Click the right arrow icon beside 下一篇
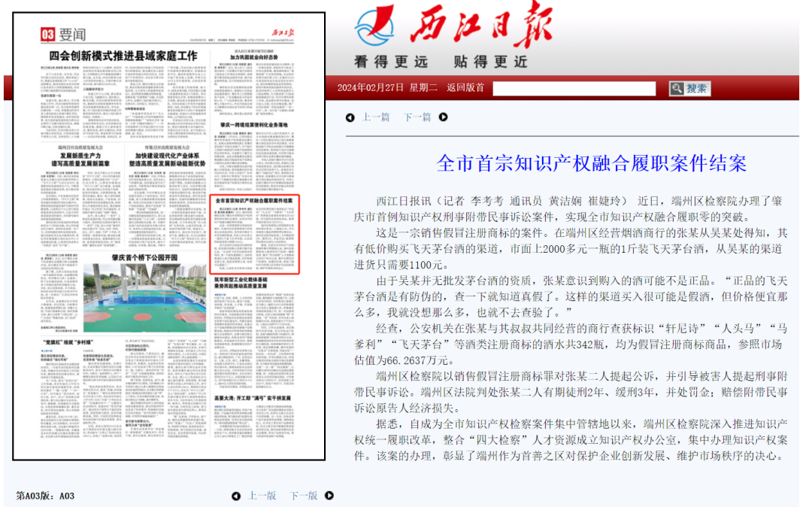This screenshot has height=507, width=812. pos(444,117)
